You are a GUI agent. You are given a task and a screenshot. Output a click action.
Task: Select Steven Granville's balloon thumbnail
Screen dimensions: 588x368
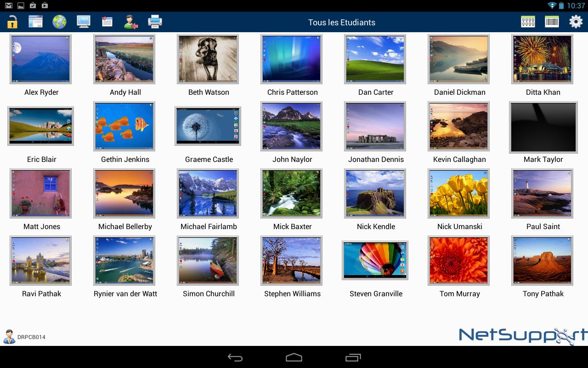(x=375, y=260)
